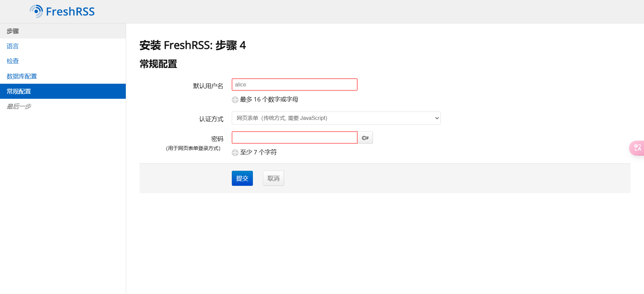The image size is (644, 294).
Task: Focus the default username field
Action: 294,84
